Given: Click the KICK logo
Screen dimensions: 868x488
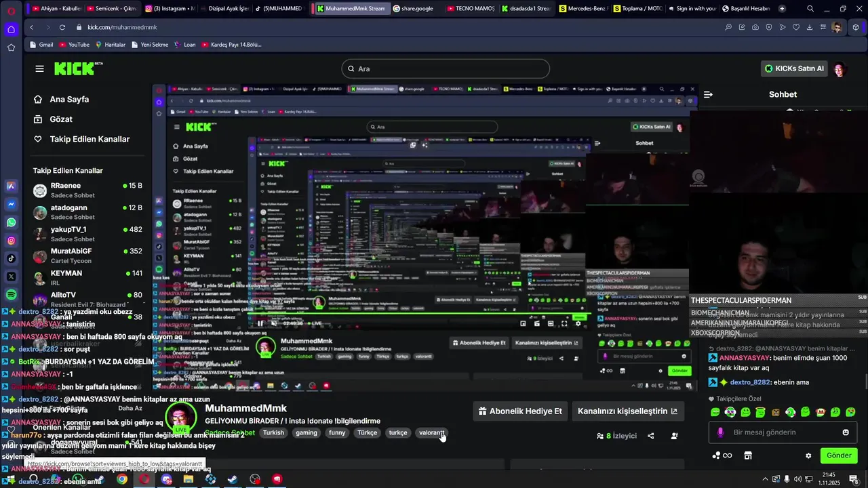Looking at the screenshot, I should coord(78,68).
